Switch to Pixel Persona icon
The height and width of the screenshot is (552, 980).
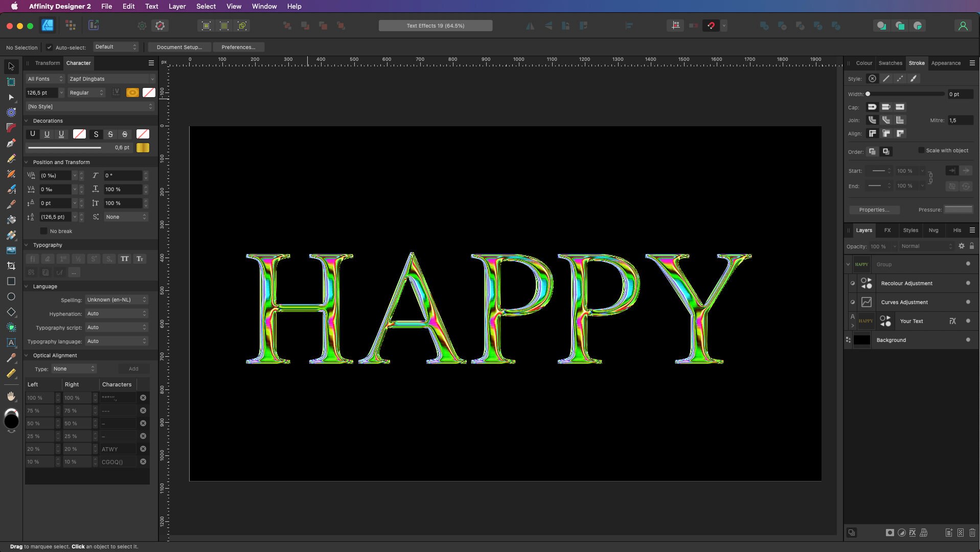(x=71, y=26)
